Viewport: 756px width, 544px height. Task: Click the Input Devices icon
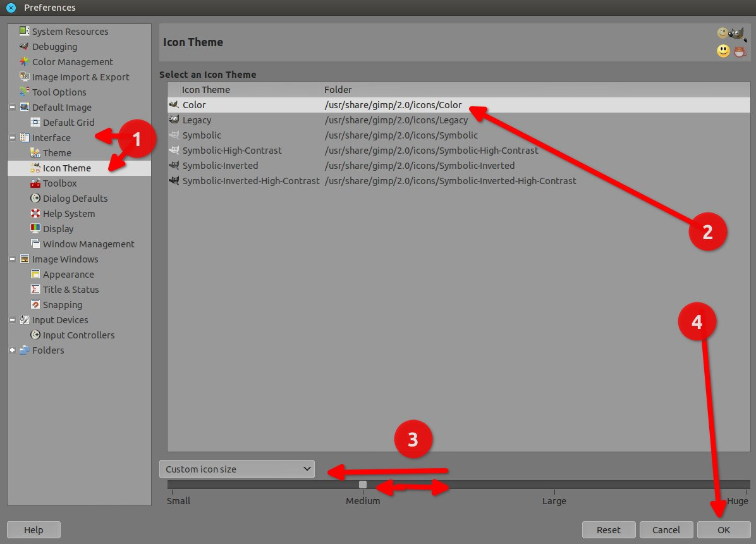tap(24, 319)
